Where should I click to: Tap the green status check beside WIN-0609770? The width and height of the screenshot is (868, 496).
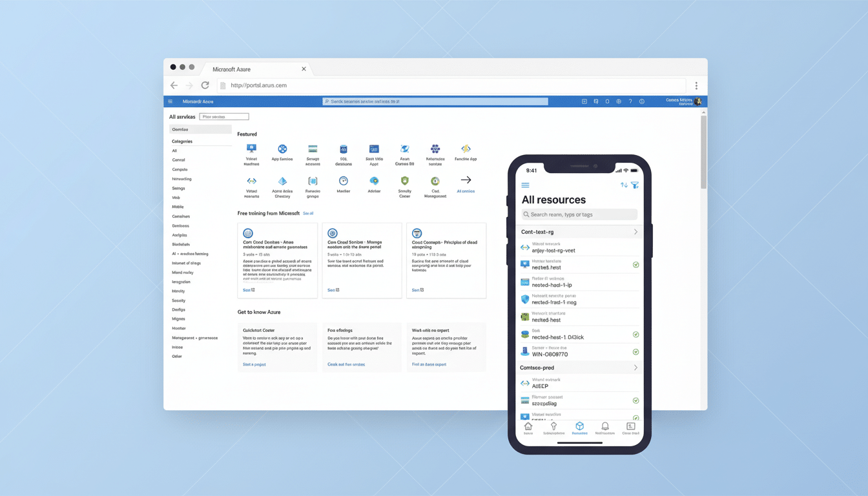(x=634, y=352)
